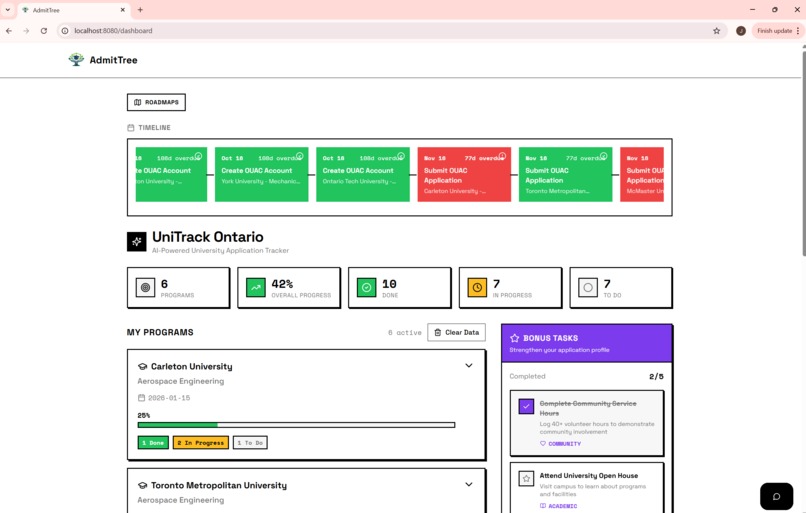Click the AdmitTree logo icon

coord(76,60)
